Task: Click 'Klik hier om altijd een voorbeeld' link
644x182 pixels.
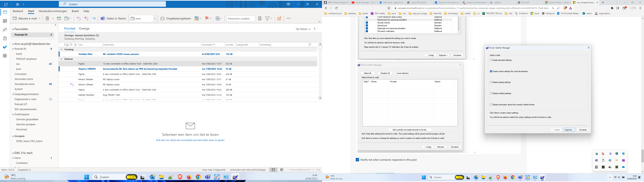Action: click(x=190, y=140)
